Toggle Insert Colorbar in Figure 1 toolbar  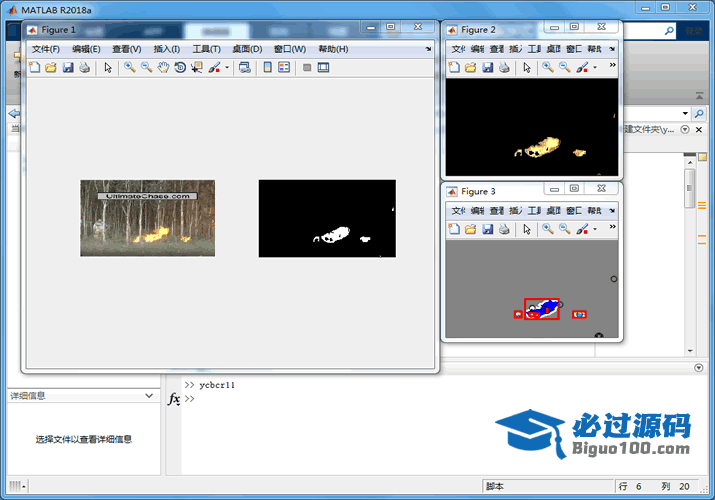point(267,68)
